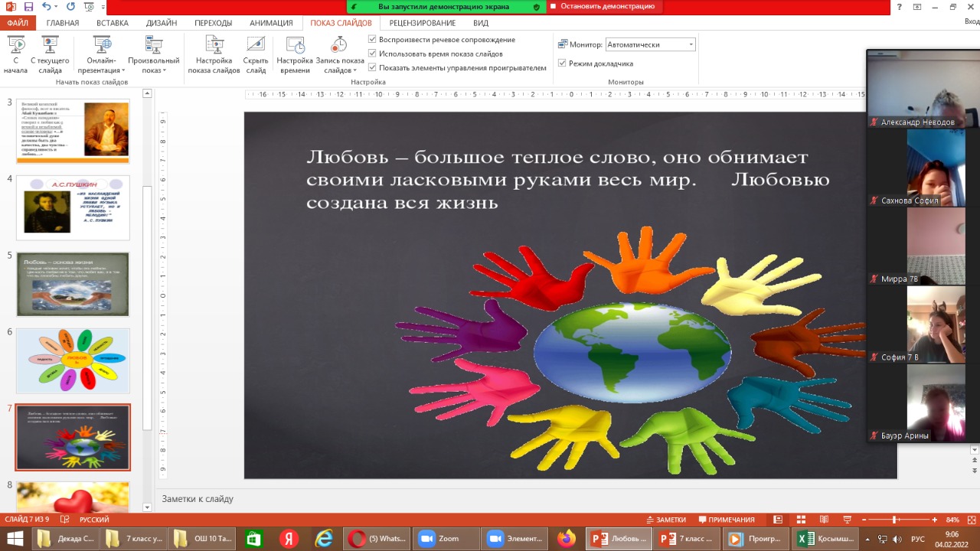
Task: Uncheck Воспроизвести речевое сопровождение checkbox
Action: [x=372, y=40]
